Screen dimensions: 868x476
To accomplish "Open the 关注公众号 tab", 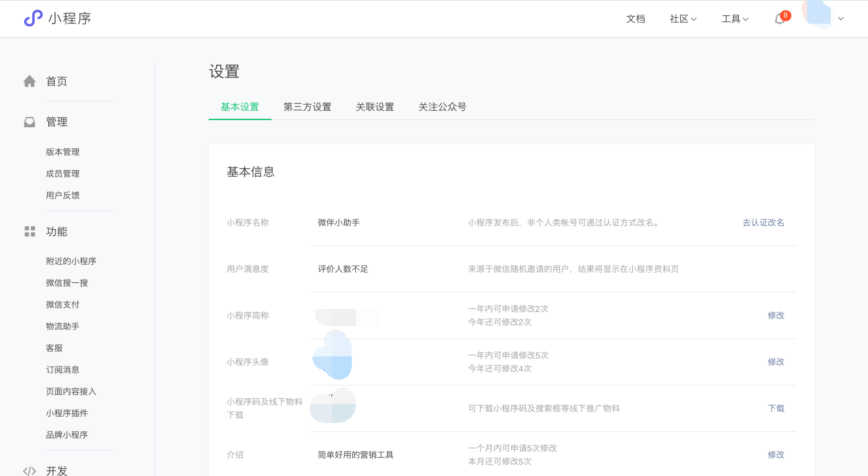I will pos(442,107).
